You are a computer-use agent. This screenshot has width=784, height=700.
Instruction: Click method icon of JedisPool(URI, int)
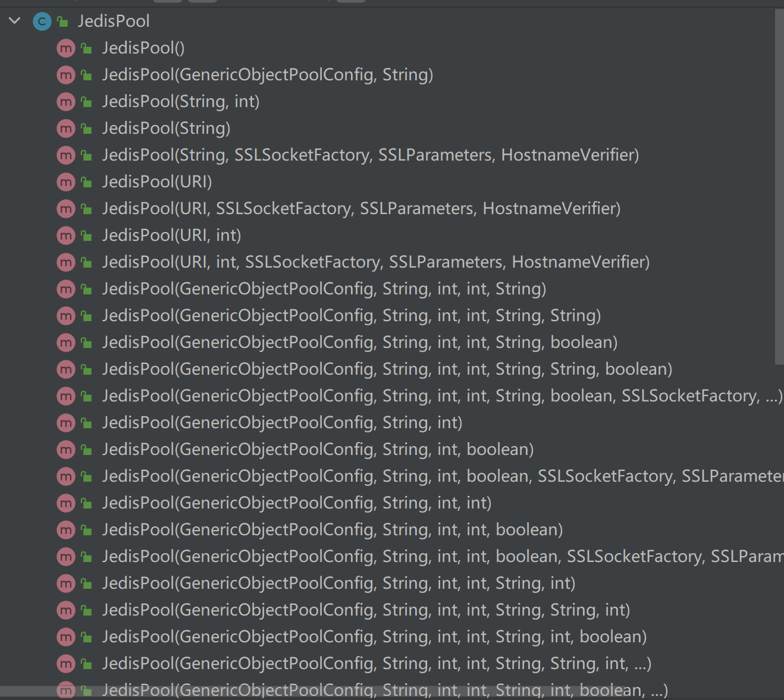[65, 236]
